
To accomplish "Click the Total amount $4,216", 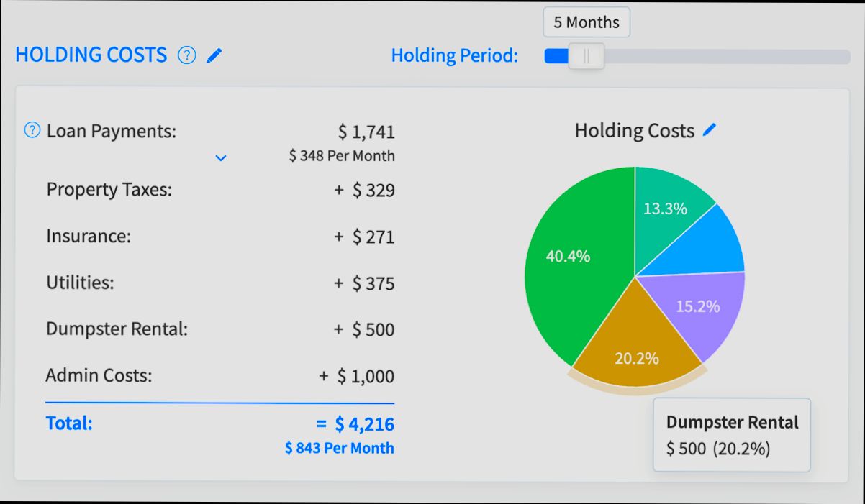I will pos(364,423).
